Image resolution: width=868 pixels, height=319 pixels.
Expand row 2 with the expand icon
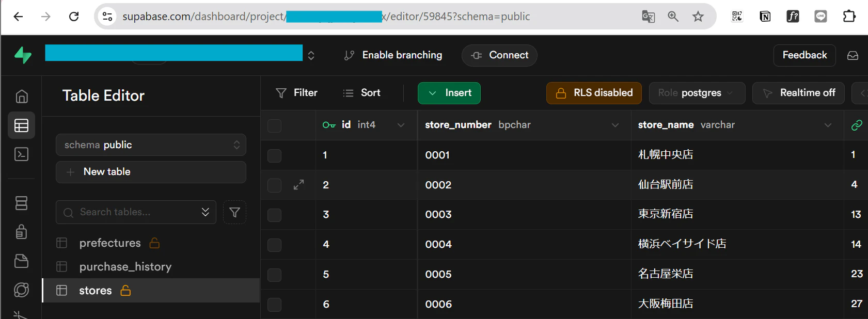[298, 185]
